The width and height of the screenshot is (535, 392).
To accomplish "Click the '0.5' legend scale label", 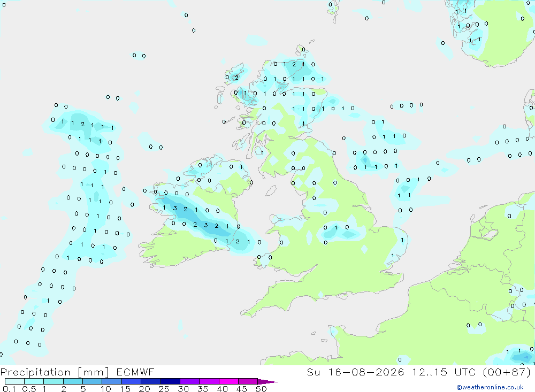I will [x=29, y=389].
